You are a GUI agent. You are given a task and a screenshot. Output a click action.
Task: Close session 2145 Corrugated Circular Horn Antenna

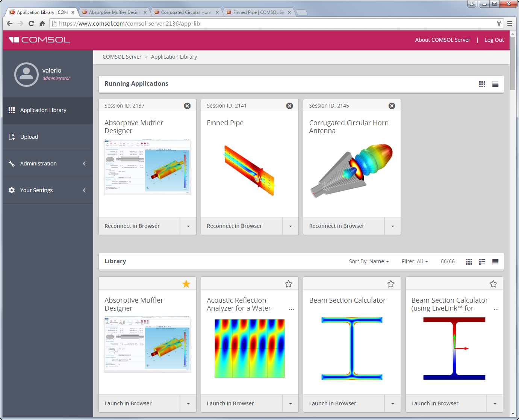(x=392, y=106)
